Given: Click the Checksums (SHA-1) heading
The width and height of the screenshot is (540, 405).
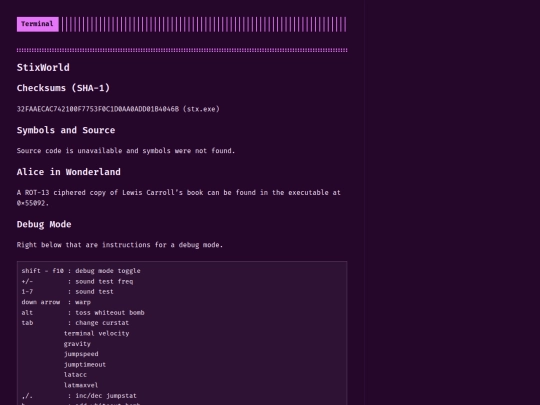Looking at the screenshot, I should [63, 88].
